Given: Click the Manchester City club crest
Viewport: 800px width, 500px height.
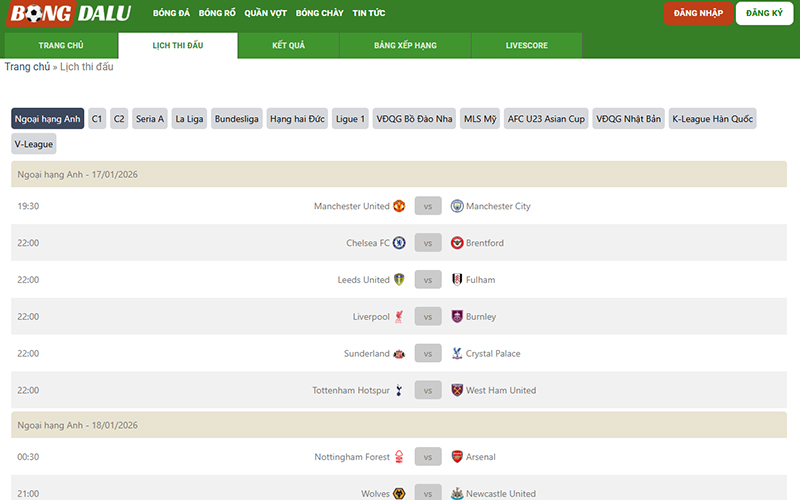Looking at the screenshot, I should point(457,206).
